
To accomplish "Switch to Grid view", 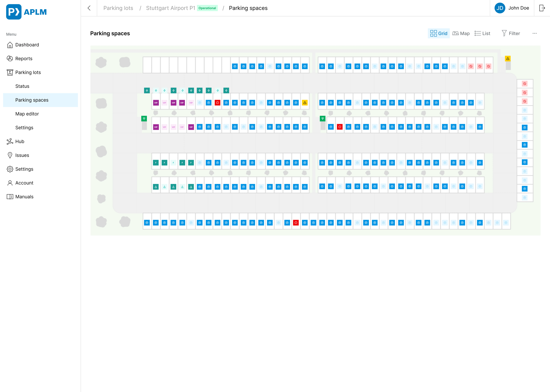I will pyautogui.click(x=439, y=33).
